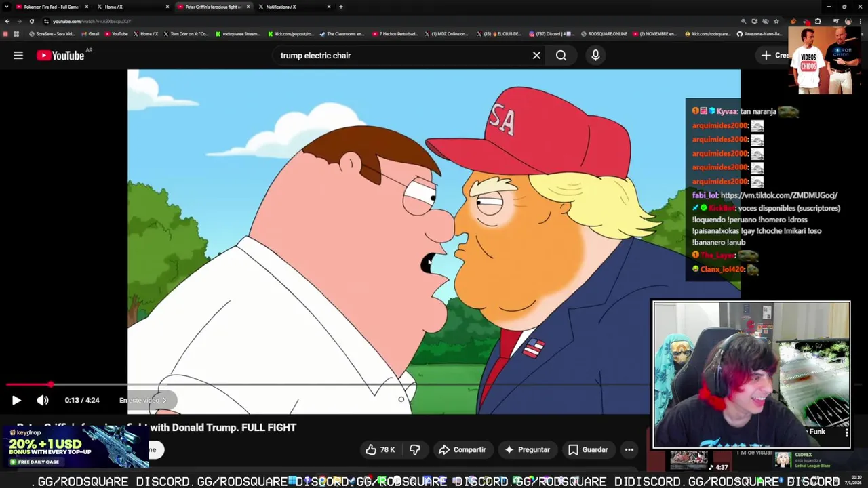This screenshot has height=488, width=868.
Task: Switch to the Notifications / X tab
Action: click(x=293, y=7)
